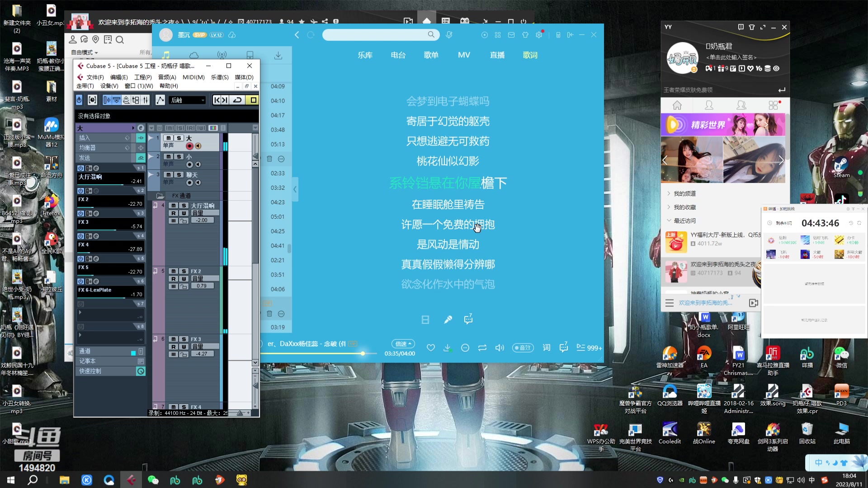Open comments bubble icon below lyrics

(x=468, y=319)
